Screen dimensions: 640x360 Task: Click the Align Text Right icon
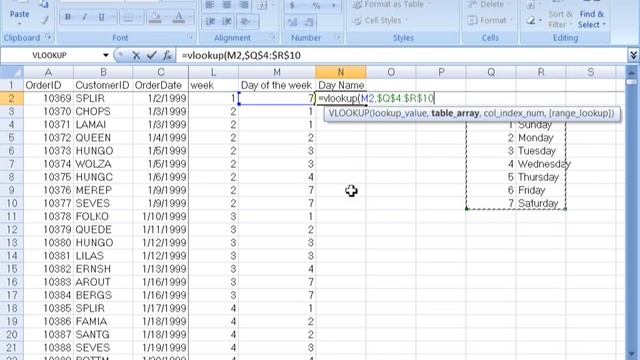[x=244, y=5]
